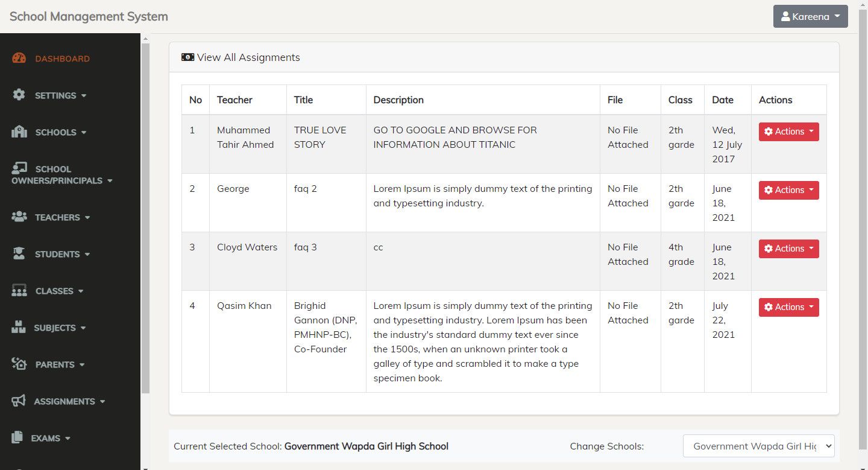The height and width of the screenshot is (470, 868).
Task: Open Actions dropdown for George's faq 2
Action: [788, 190]
